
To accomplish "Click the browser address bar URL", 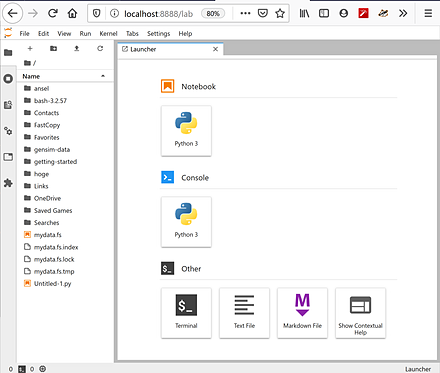I will tap(159, 14).
